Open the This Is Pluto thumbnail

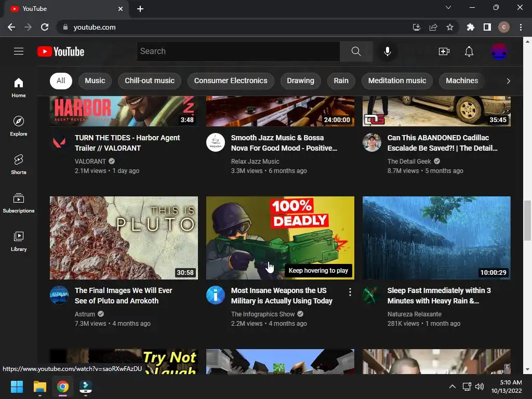click(x=124, y=238)
